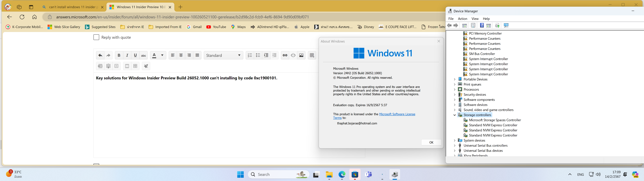Check the Reply with quote checkbox
Screen dimensions: 644x181
tap(96, 37)
